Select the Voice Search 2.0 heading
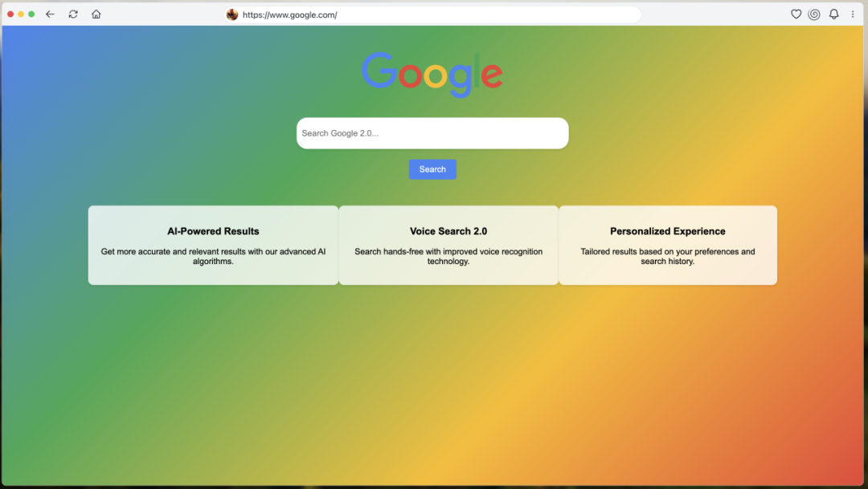 [448, 231]
